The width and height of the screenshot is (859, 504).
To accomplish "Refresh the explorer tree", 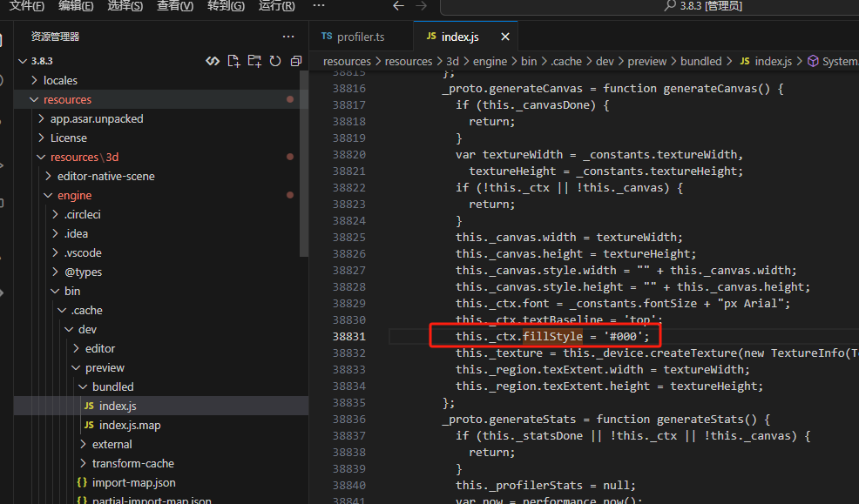I will (275, 61).
